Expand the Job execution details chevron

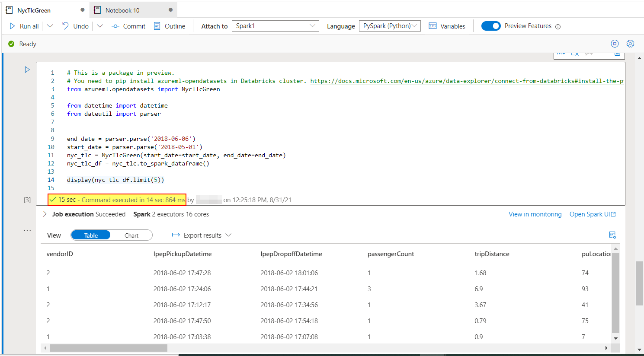45,214
